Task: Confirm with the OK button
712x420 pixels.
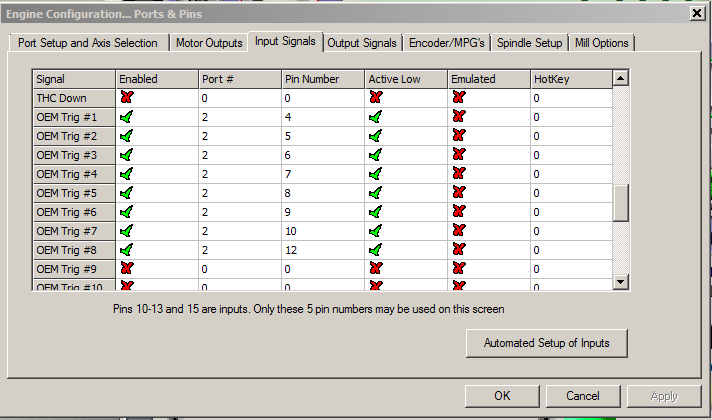Action: click(502, 396)
